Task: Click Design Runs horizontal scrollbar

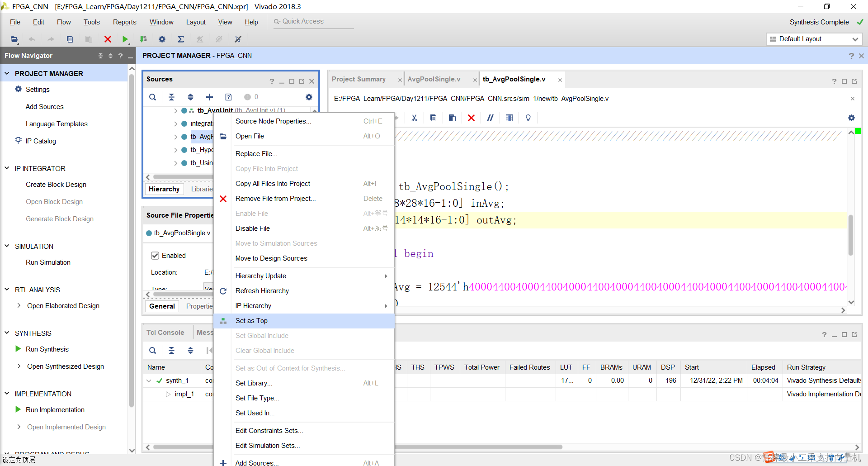Action: coord(358,447)
